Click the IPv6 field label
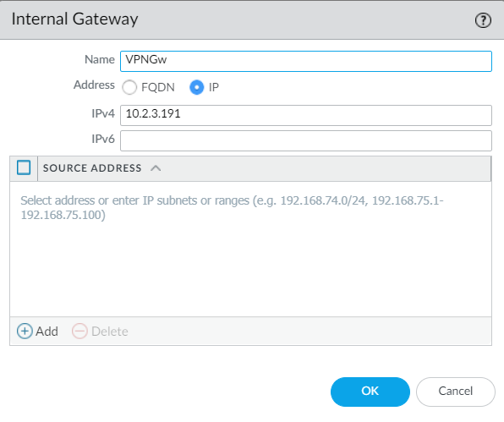The image size is (504, 422). [x=103, y=140]
